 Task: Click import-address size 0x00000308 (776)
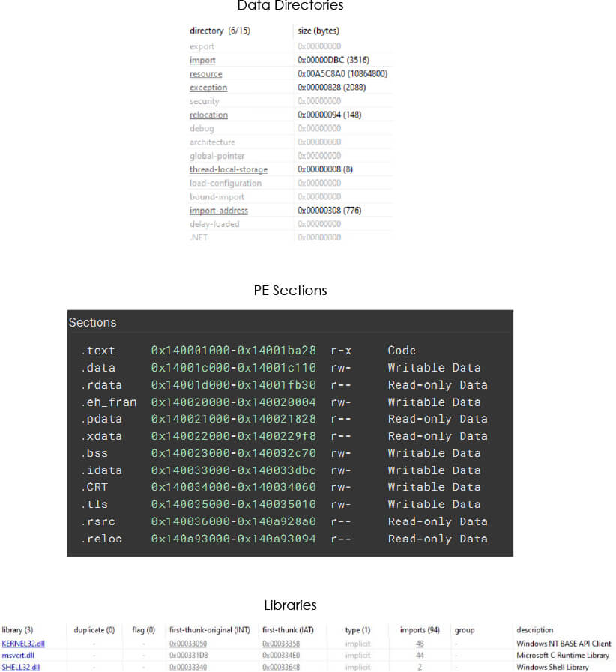pos(329,211)
